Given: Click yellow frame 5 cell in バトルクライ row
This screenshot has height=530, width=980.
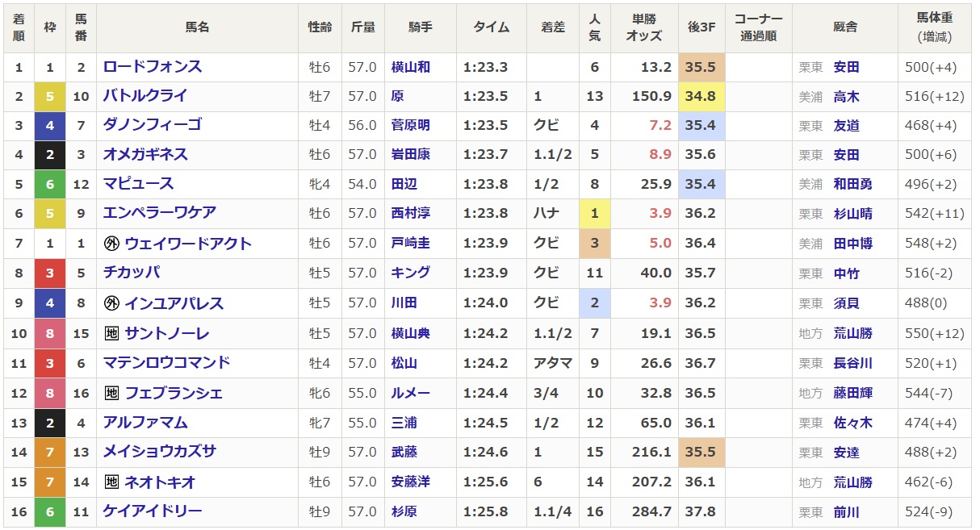Looking at the screenshot, I should pyautogui.click(x=50, y=97).
